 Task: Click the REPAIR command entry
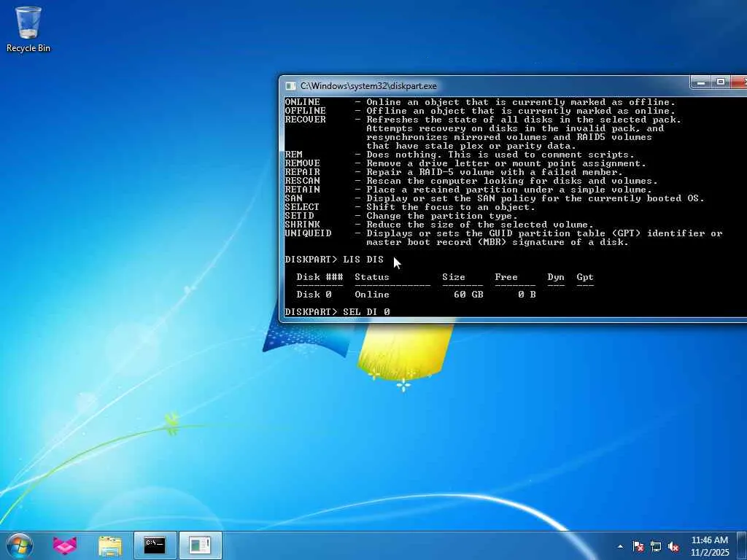[x=303, y=172]
